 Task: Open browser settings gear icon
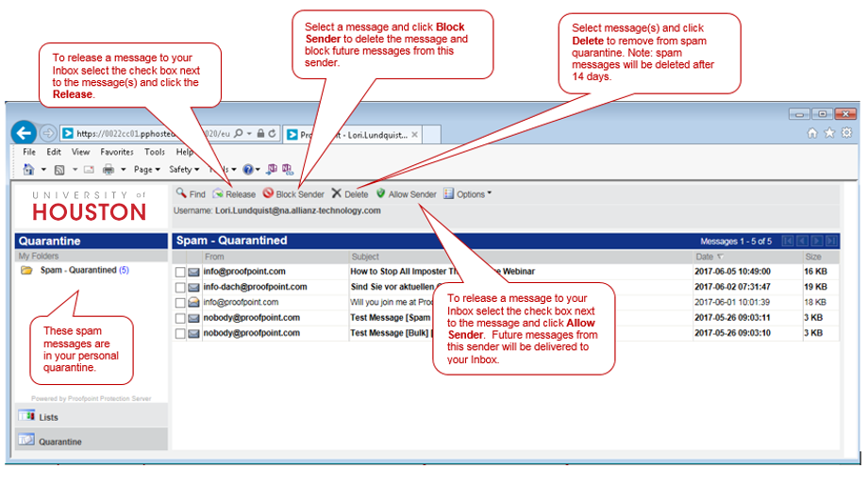pyautogui.click(x=846, y=133)
